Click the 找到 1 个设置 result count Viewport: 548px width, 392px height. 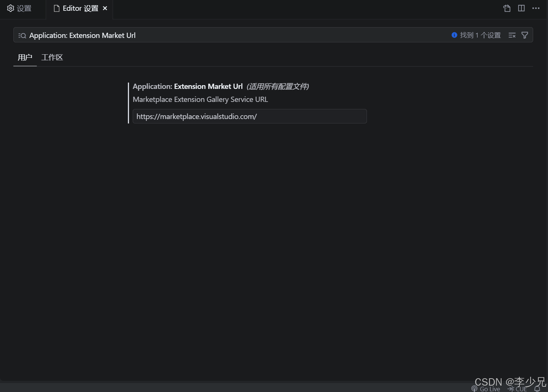point(476,35)
